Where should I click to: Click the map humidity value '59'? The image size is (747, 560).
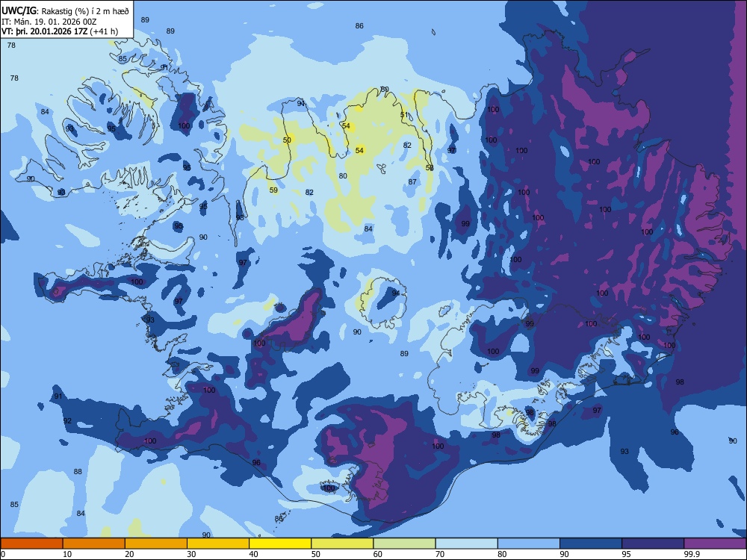coord(273,190)
